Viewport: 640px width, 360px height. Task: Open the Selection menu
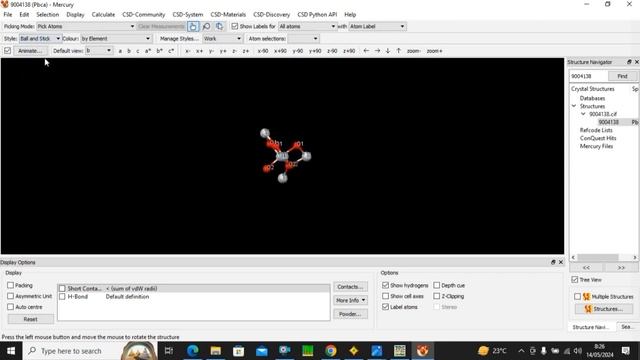tap(47, 15)
